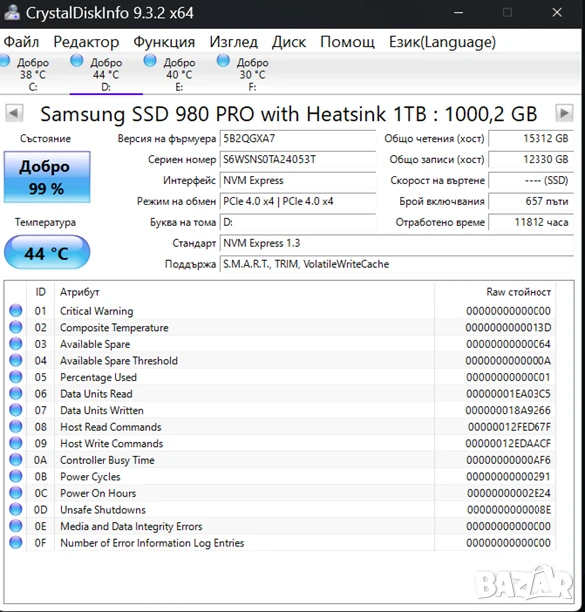
Task: Click status icon for Available Spare Threshold row
Action: point(16,360)
